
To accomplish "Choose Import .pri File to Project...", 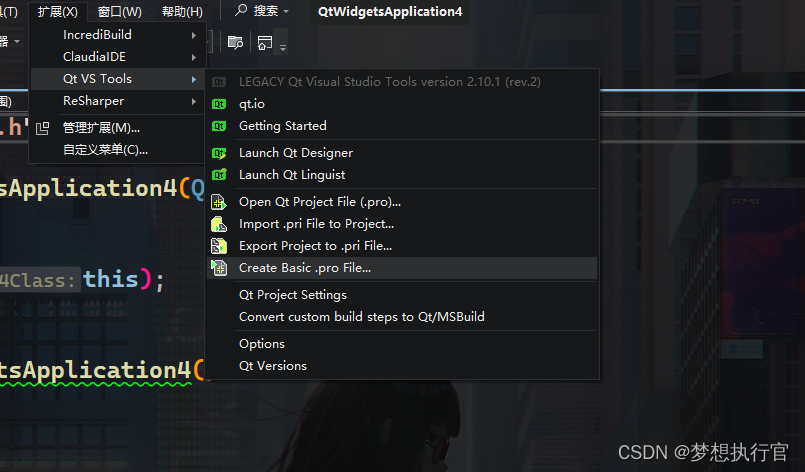I will click(401, 224).
